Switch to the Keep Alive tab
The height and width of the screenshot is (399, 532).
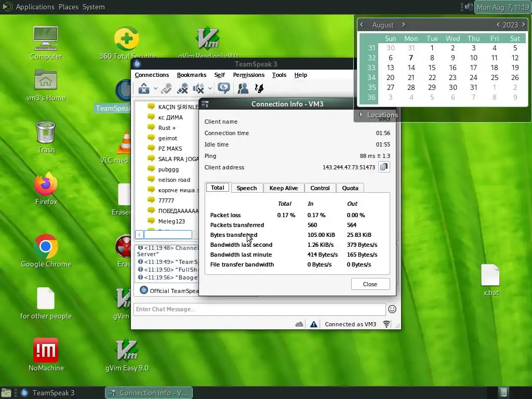[x=284, y=188]
